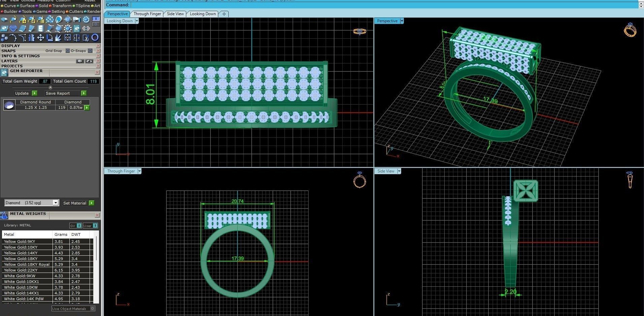Image resolution: width=644 pixels, height=316 pixels.
Task: Select the Split tool icon
Action: point(77,37)
